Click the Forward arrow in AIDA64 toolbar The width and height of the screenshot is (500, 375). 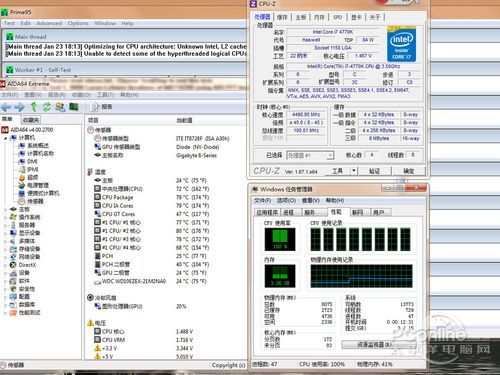[19, 107]
